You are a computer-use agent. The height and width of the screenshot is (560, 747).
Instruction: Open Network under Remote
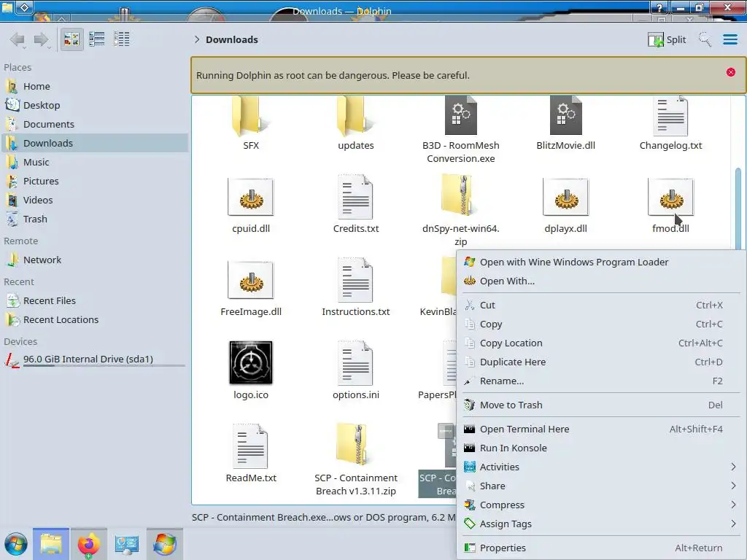point(94,260)
